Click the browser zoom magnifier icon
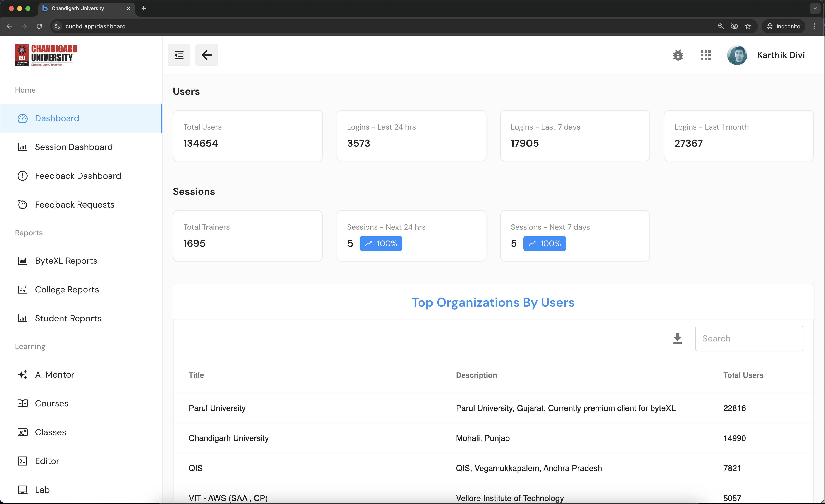 point(721,26)
